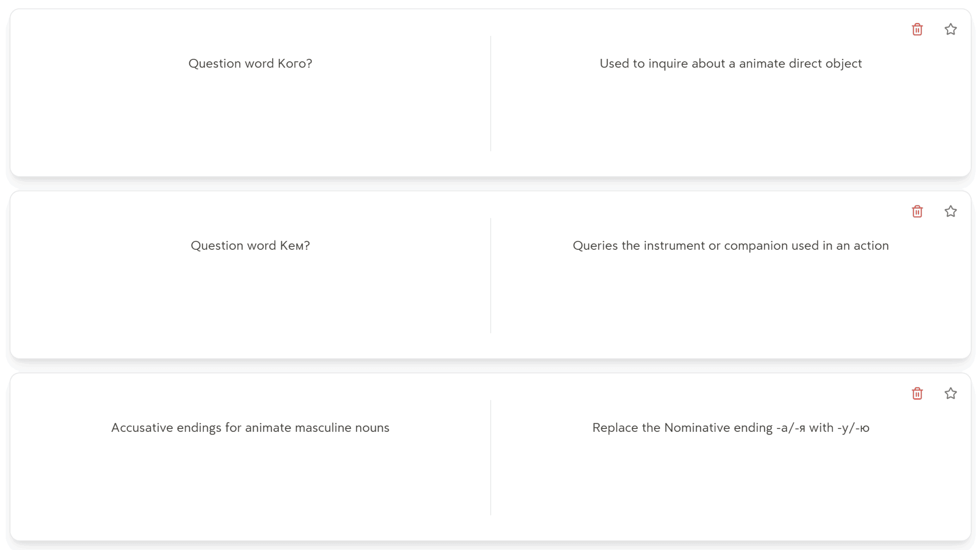Viewport: 980px width, 550px height.
Task: Star the 'Question word Кем?' card
Action: coord(950,212)
